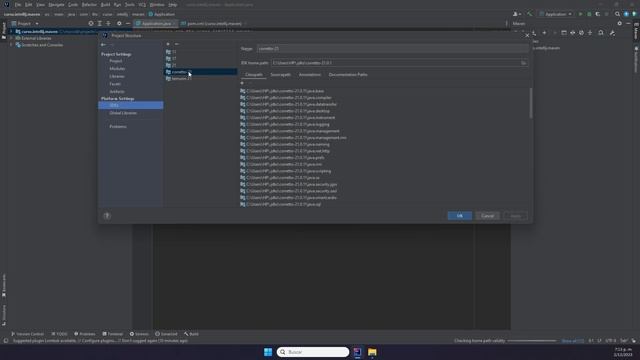The width and height of the screenshot is (640, 360).
Task: Click Maven add project plus icon
Action: click(544, 33)
